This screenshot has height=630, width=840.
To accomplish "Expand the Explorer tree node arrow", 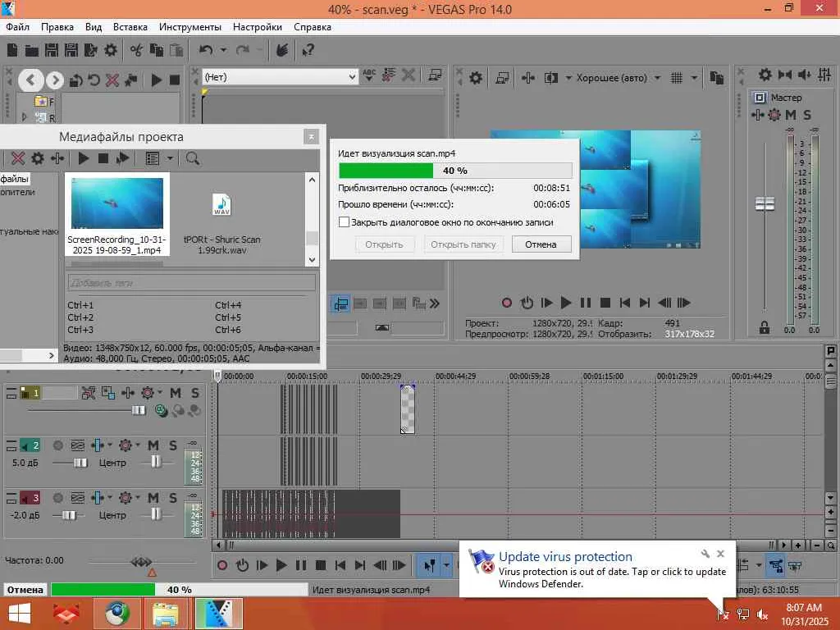I will click(24, 116).
